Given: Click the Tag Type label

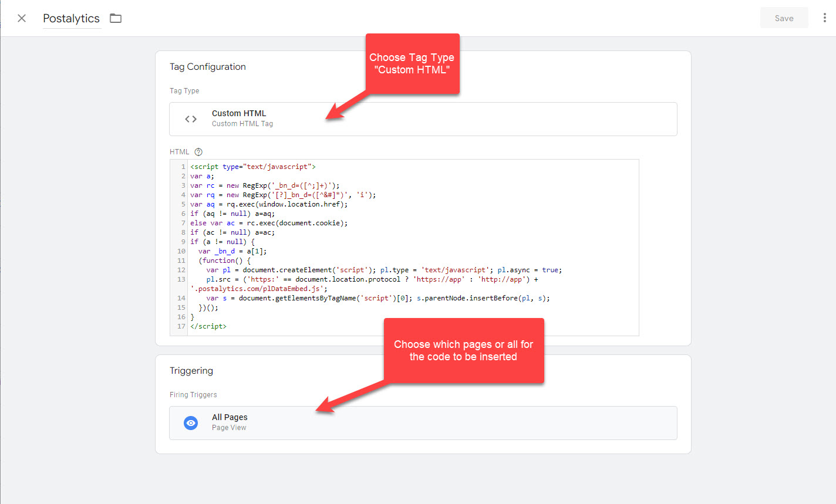Looking at the screenshot, I should [184, 91].
